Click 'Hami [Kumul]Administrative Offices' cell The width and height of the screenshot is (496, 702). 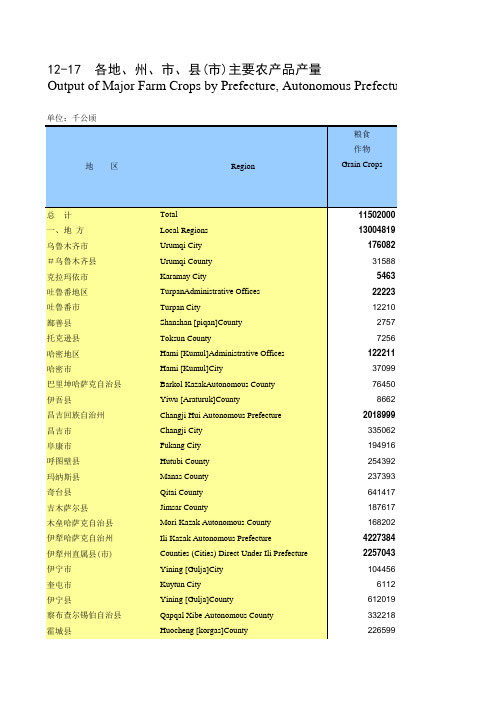222,353
